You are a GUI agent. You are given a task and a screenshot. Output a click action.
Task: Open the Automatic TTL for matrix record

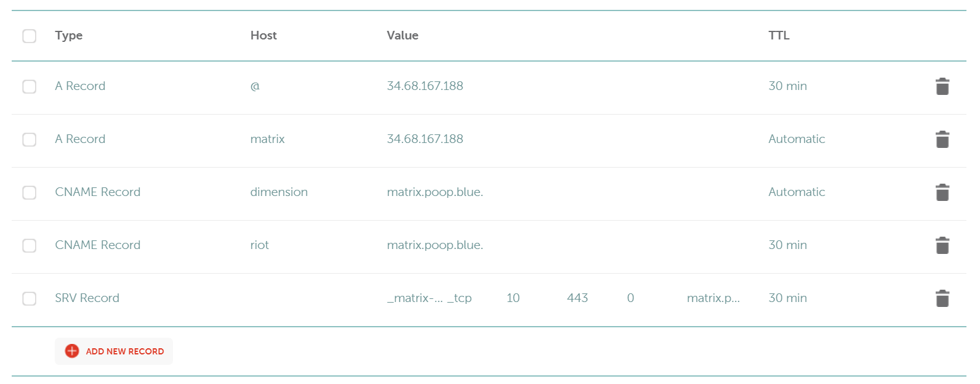point(797,139)
